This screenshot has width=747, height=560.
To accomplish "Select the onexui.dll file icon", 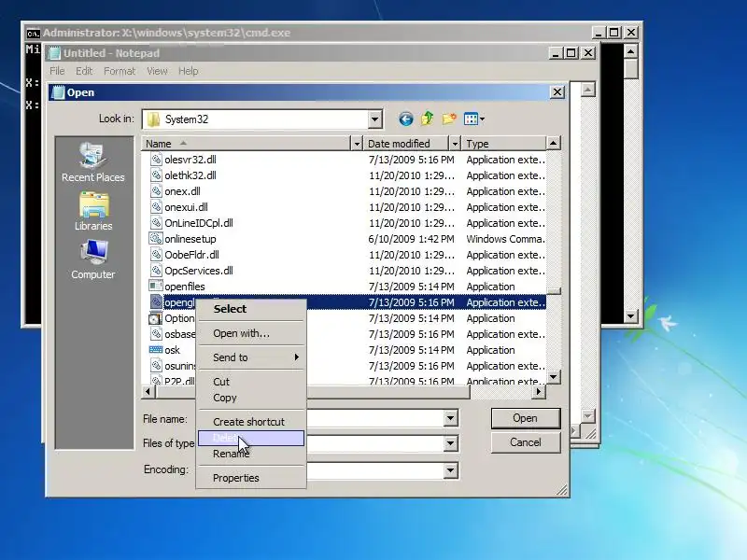I will (156, 207).
